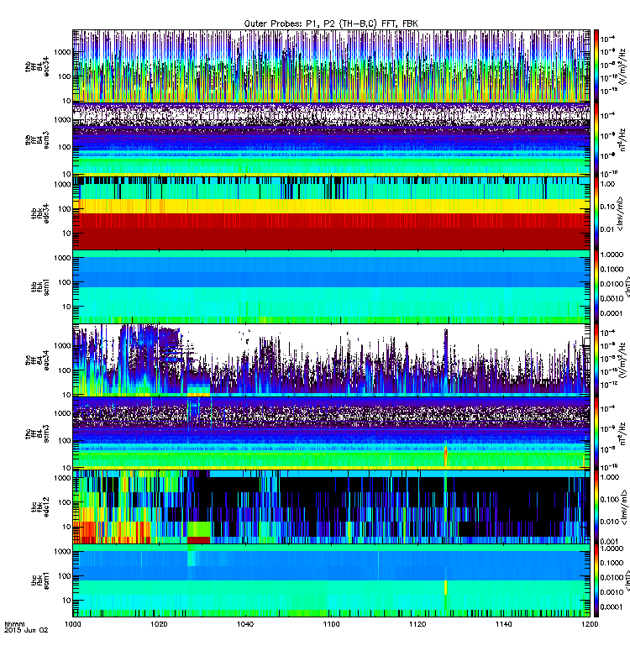This screenshot has height=672, width=630.
Task: Click the 1000 time tick label
Action: (x=72, y=624)
